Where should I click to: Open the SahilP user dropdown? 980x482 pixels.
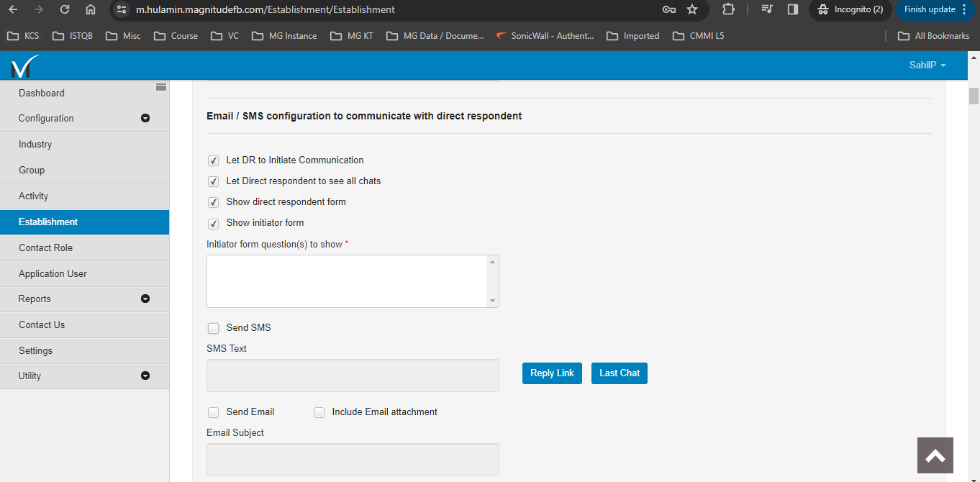927,65
